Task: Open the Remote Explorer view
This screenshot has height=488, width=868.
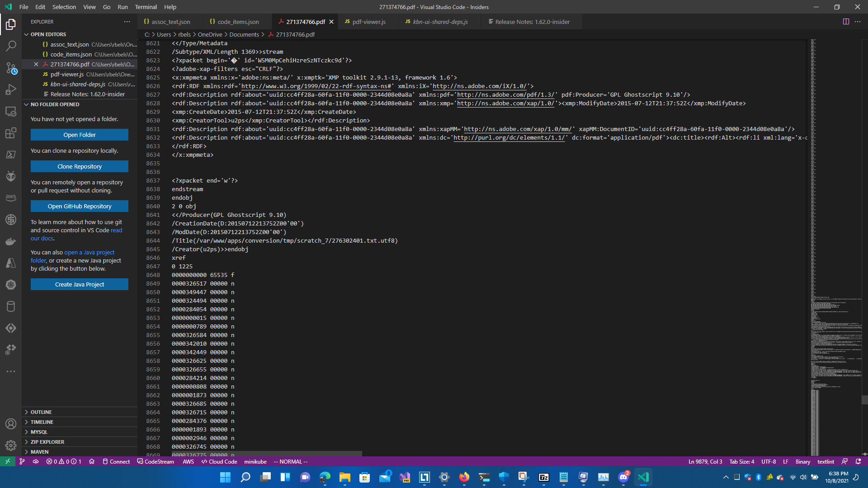Action: point(11,111)
